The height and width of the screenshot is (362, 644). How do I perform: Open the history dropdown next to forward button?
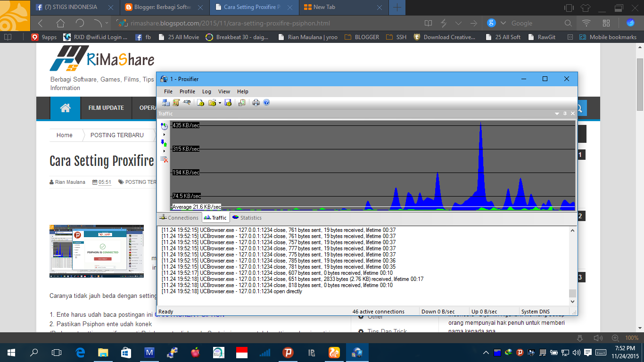point(107,23)
